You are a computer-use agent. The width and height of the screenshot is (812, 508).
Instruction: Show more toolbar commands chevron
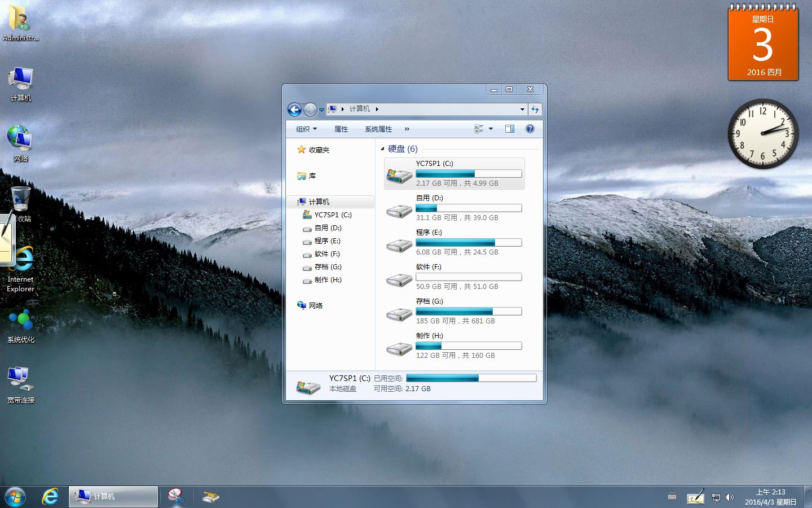pos(407,129)
